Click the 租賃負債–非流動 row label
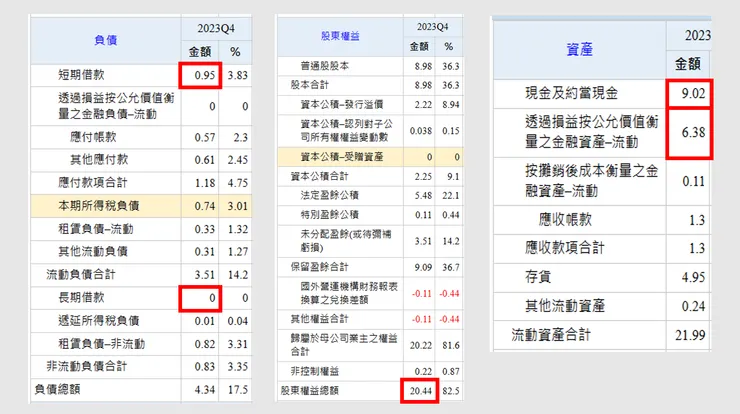This screenshot has width=740, height=414. point(101,344)
